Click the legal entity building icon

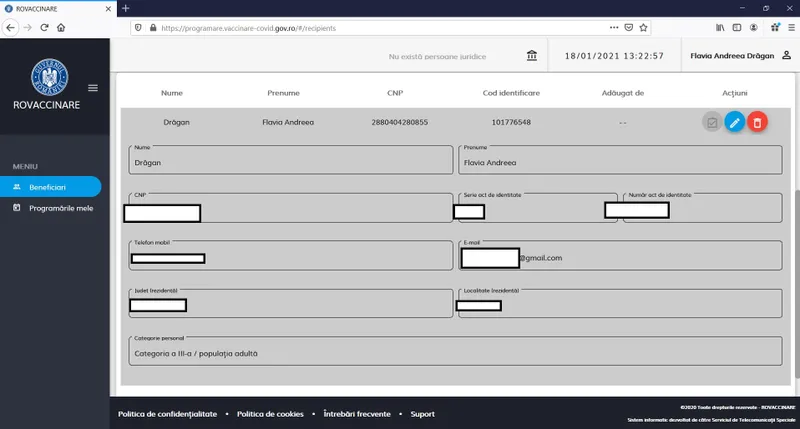(531, 55)
